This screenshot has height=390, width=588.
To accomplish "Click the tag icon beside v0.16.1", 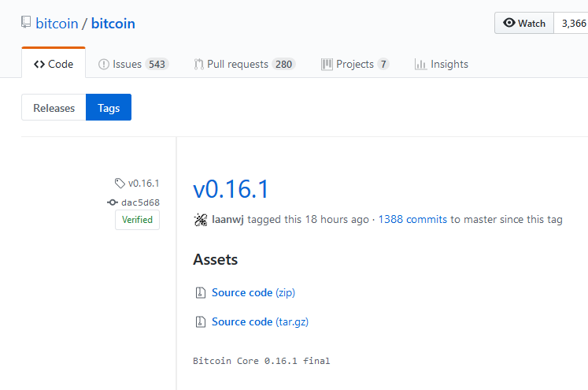I will pyautogui.click(x=120, y=183).
